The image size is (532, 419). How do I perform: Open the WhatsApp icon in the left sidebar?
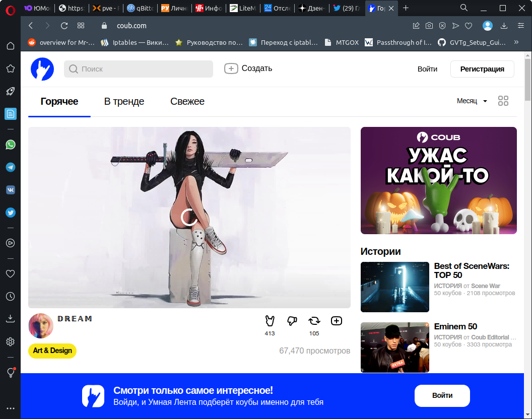click(x=10, y=145)
